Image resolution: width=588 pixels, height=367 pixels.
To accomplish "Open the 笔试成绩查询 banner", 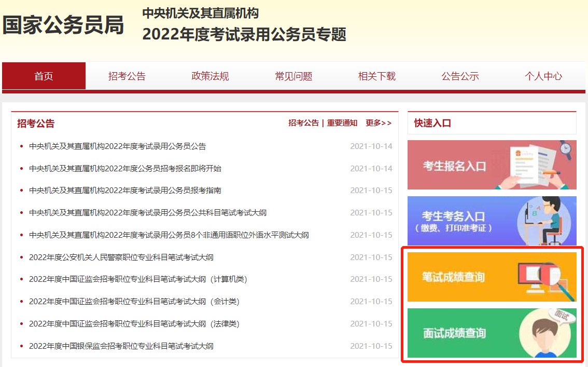I will (492, 277).
